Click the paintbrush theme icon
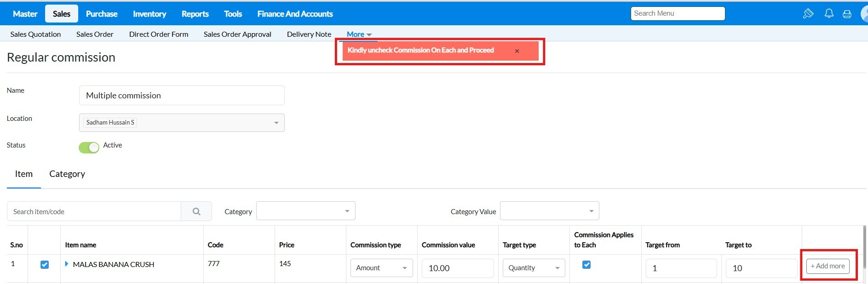Viewport: 868px width, 284px height. click(808, 14)
